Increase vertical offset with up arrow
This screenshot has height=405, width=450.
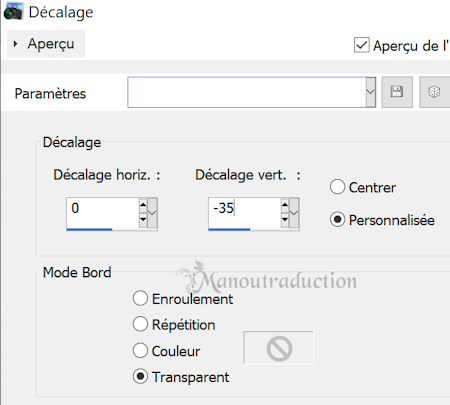click(285, 204)
